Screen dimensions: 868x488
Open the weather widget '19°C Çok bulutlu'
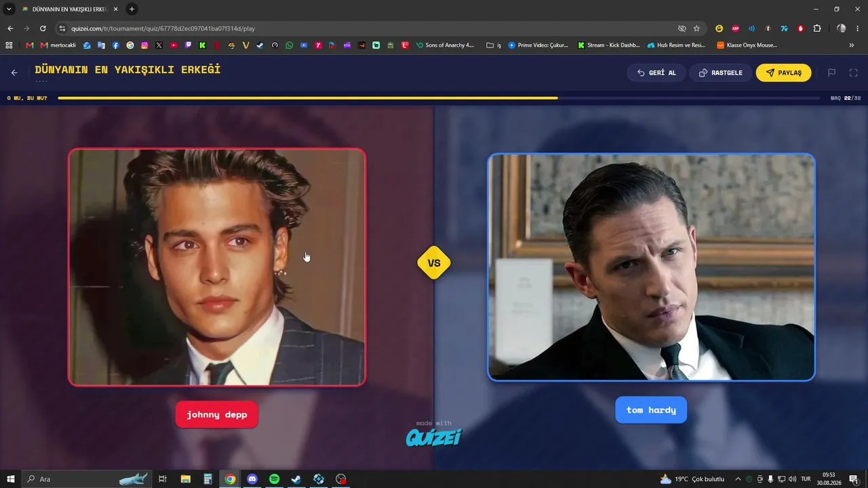[x=692, y=479]
